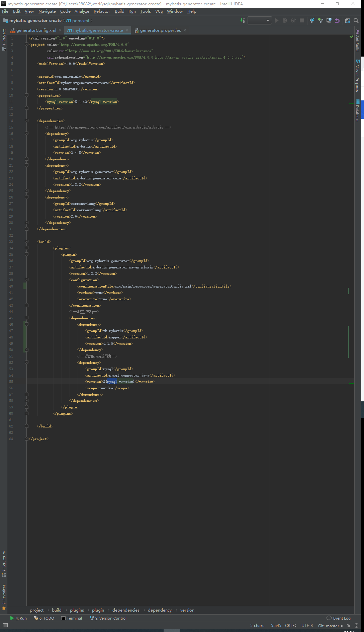Click the Revert undo arrow icon

tap(337, 20)
